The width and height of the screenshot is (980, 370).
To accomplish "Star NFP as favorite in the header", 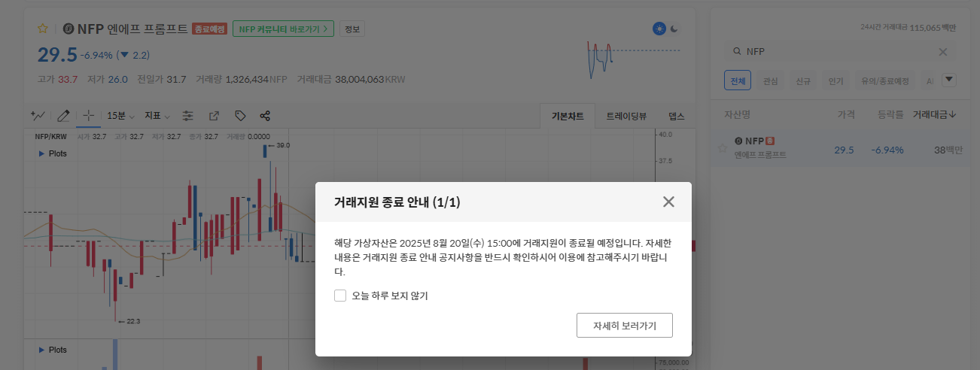I will (43, 29).
